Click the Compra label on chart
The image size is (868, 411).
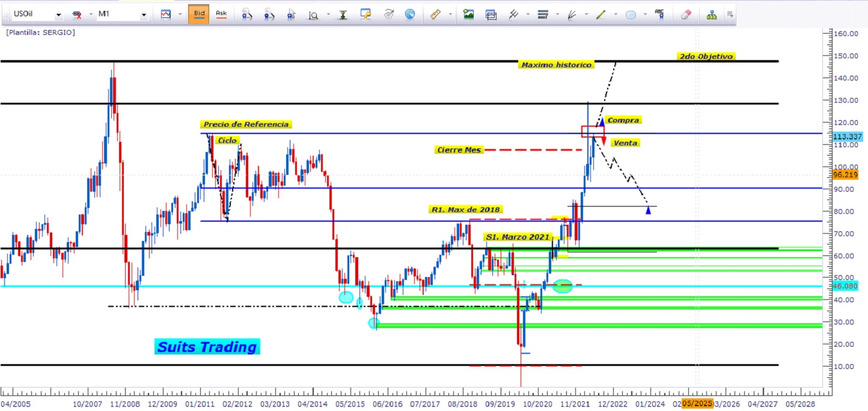click(x=623, y=120)
